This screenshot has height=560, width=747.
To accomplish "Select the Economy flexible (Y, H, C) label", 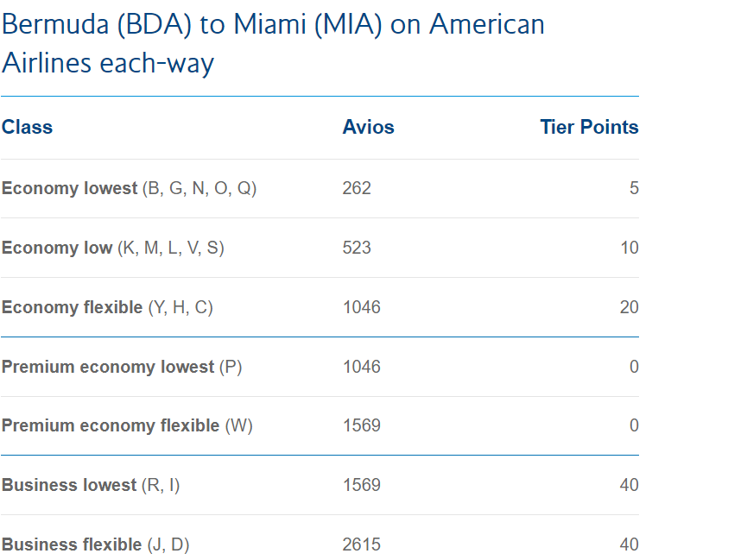I will pyautogui.click(x=107, y=307).
